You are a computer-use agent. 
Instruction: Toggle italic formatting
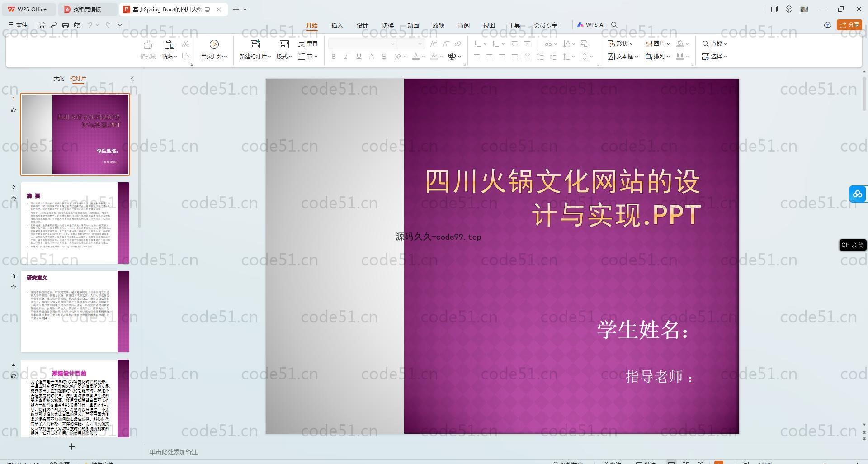pos(346,57)
